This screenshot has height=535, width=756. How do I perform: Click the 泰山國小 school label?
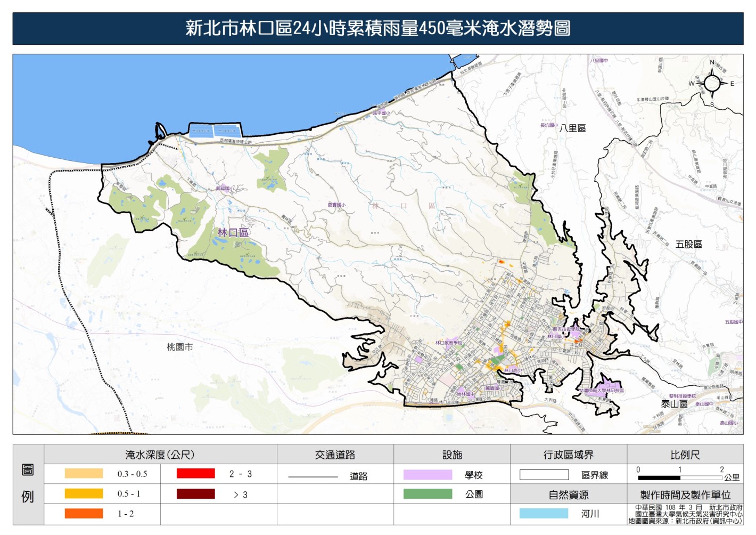[x=729, y=423]
